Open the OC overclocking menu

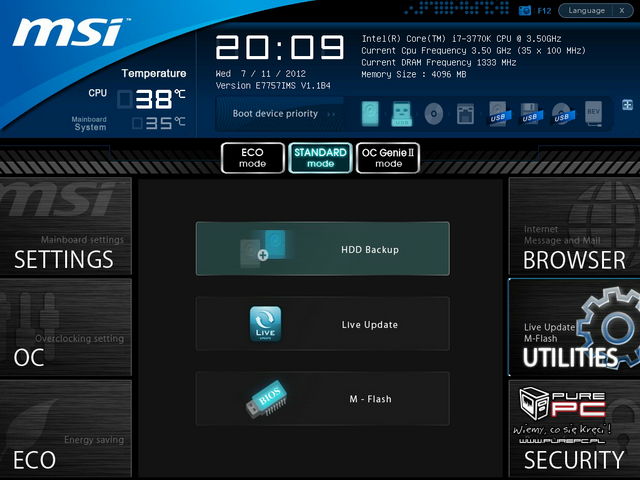65,327
